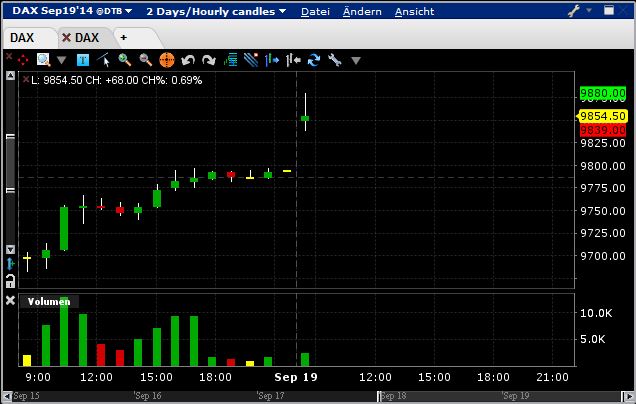Open chart settings via toolbar wrench
Screen dimensions: 636x404
coord(335,60)
